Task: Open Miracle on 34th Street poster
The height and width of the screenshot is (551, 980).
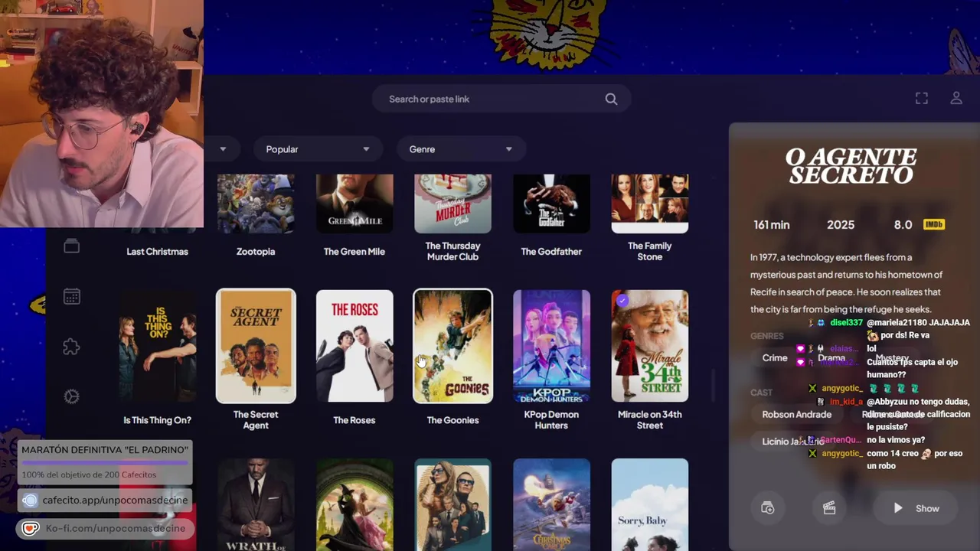Action: pyautogui.click(x=650, y=346)
